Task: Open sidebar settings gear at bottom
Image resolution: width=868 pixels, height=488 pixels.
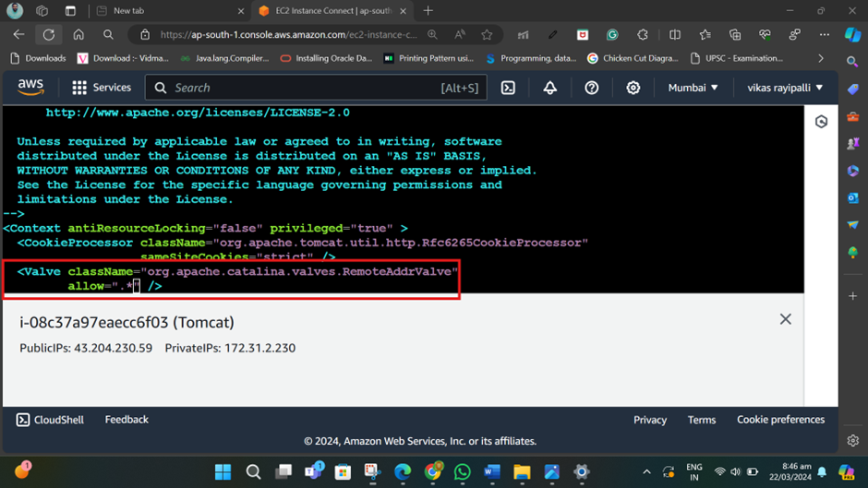Action: tap(852, 440)
